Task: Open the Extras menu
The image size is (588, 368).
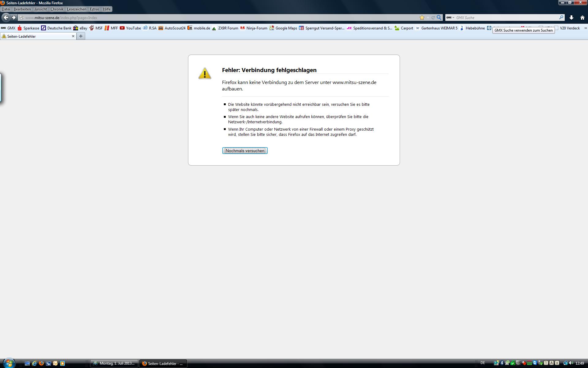Action: click(94, 9)
